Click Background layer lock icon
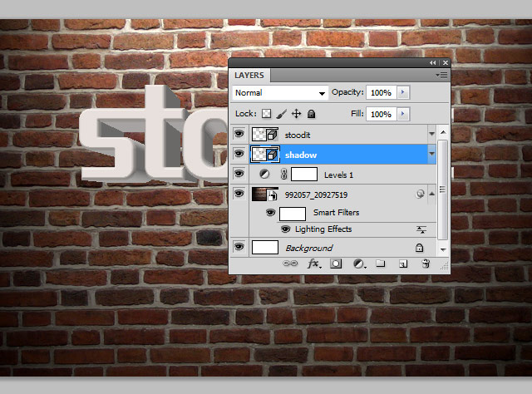The image size is (532, 394). 419,248
